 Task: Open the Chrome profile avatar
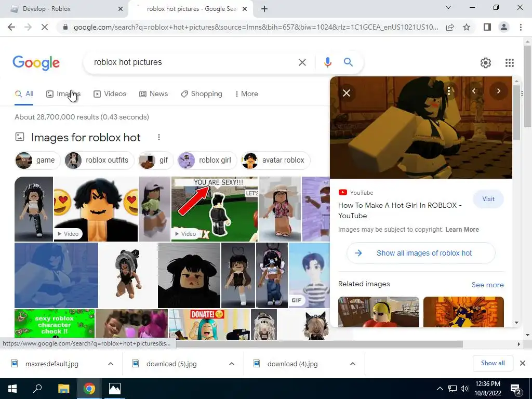[x=504, y=27]
